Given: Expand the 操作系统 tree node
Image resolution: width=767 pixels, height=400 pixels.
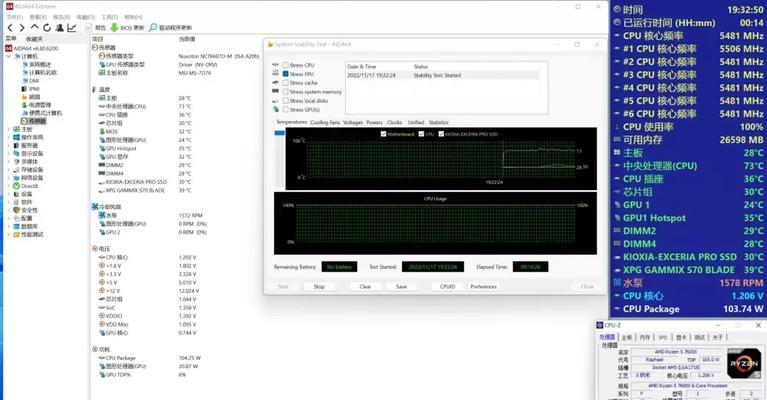Looking at the screenshot, I should coord(8,137).
